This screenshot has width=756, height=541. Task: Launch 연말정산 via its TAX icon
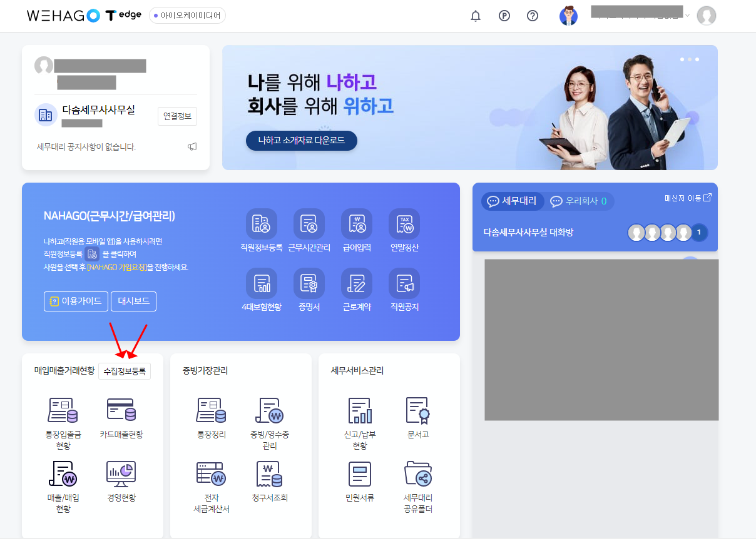point(404,223)
